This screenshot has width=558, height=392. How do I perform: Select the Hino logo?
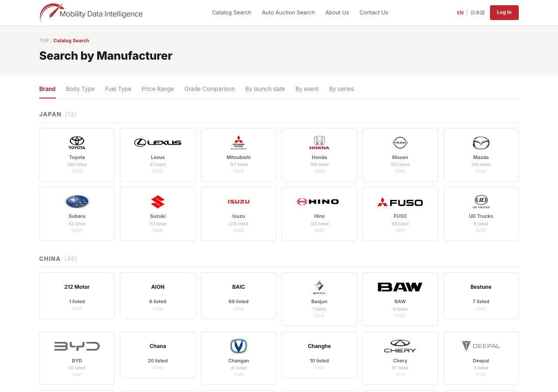point(318,202)
